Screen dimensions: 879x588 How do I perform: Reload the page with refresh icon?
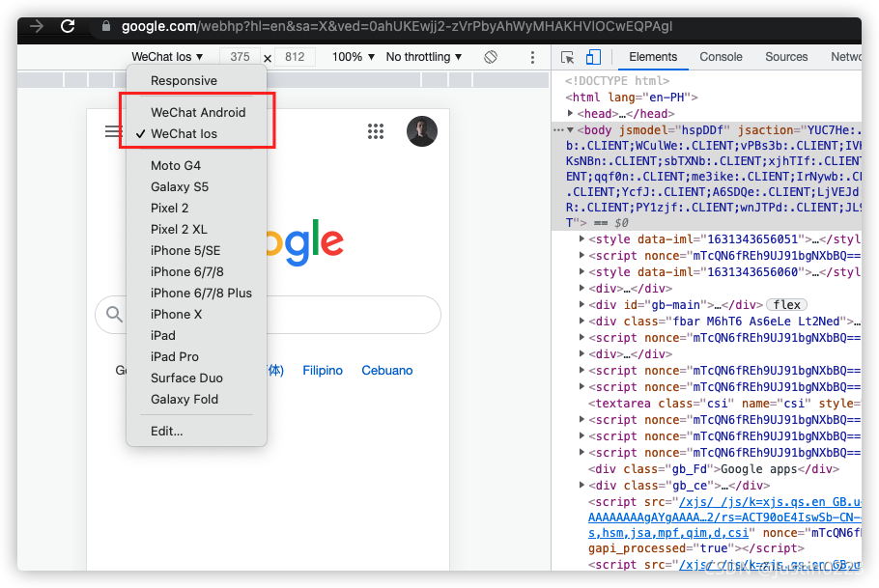pyautogui.click(x=68, y=26)
